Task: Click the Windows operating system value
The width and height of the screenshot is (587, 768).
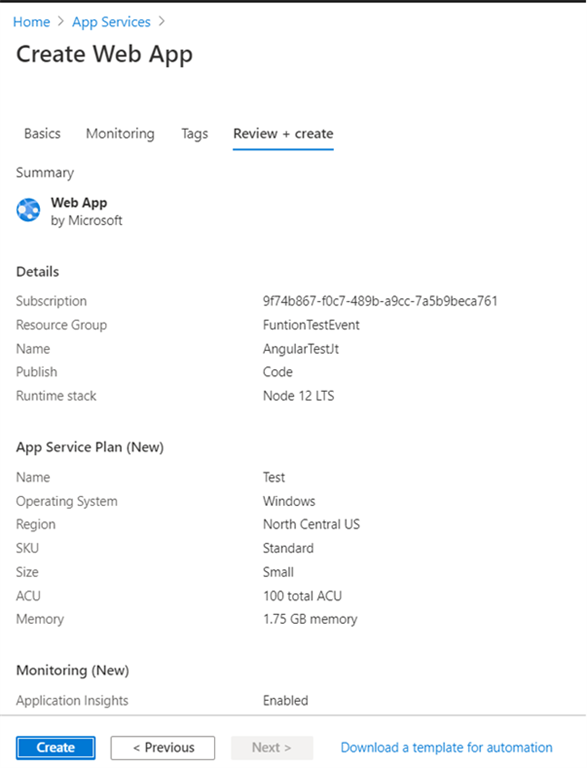Action: tap(289, 501)
